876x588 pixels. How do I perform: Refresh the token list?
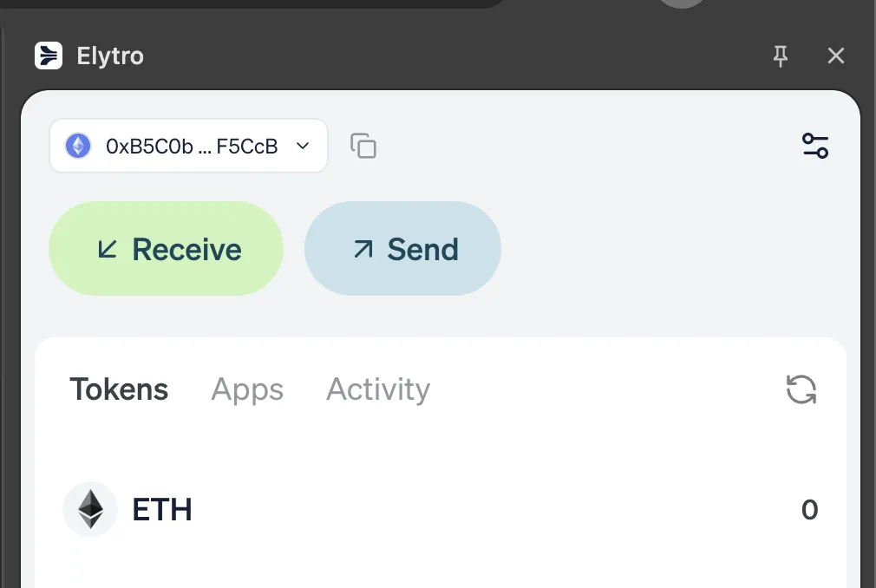pyautogui.click(x=800, y=389)
